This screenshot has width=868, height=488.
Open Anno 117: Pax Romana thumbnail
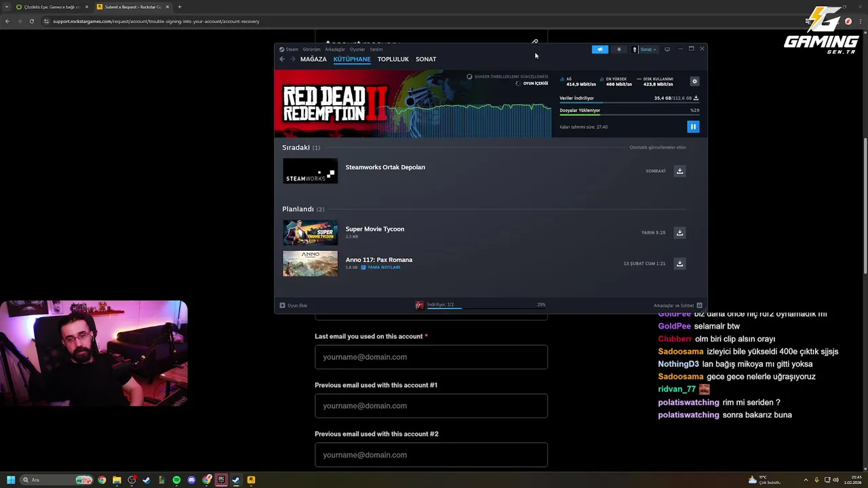[x=310, y=264]
